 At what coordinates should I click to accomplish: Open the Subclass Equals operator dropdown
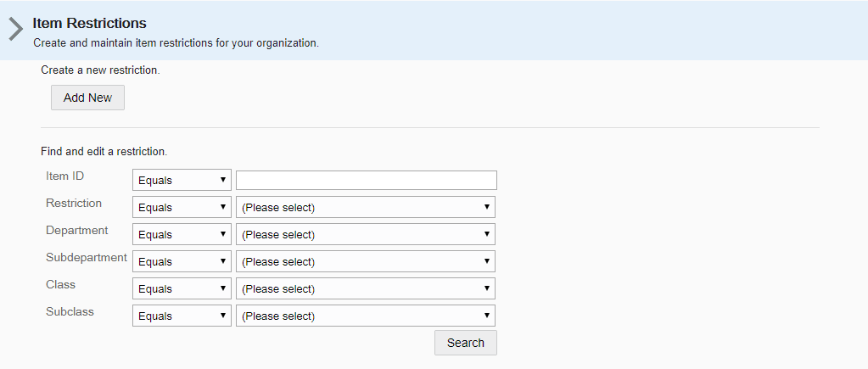coord(182,316)
